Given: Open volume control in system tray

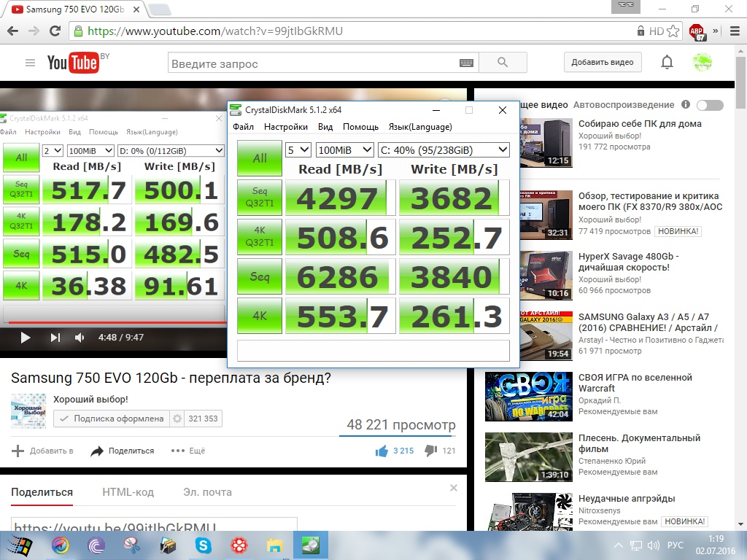Looking at the screenshot, I should pos(653,545).
